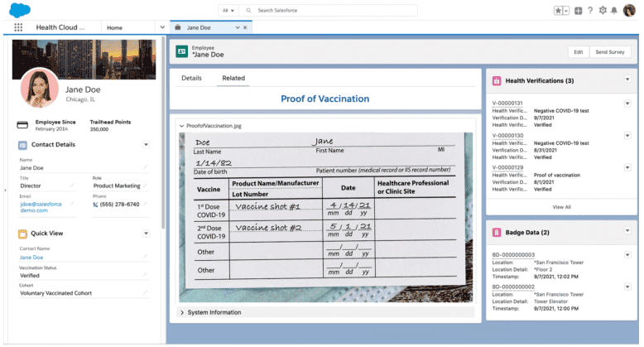644x347 pixels.
Task: Click the vaccination card image
Action: coord(325,217)
